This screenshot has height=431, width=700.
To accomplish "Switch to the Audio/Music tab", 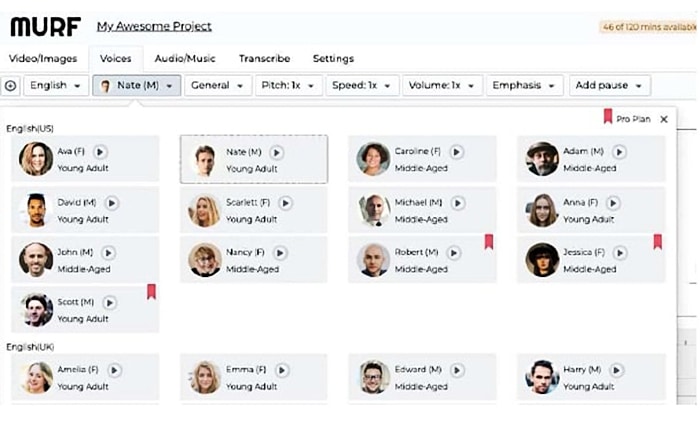I will [185, 59].
